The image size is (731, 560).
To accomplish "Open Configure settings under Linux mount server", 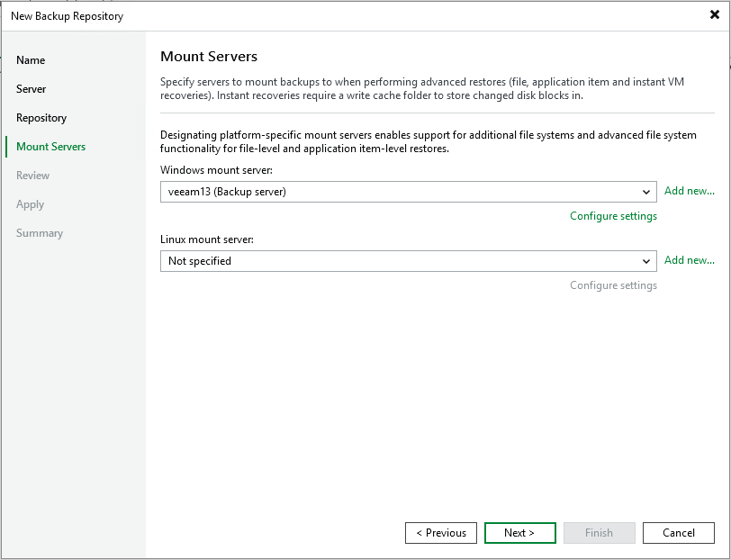I will [x=613, y=285].
